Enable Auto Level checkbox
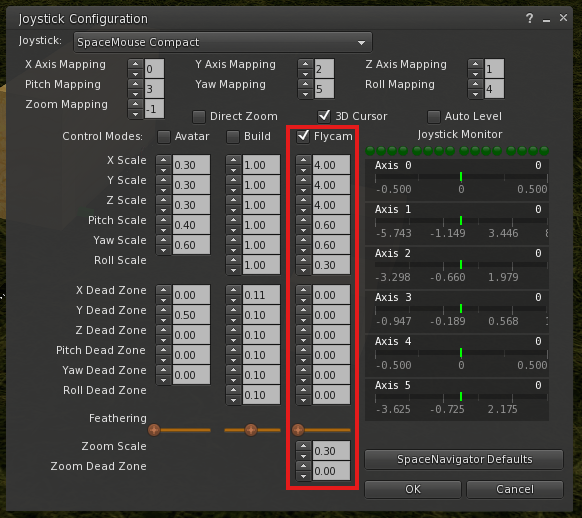Screen dimensions: 582x518 click(x=434, y=117)
